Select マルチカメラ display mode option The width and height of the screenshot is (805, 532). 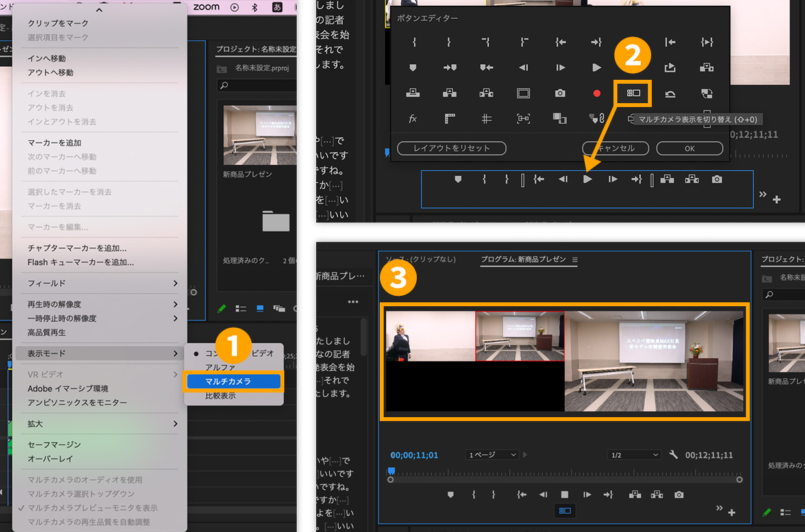pos(234,381)
